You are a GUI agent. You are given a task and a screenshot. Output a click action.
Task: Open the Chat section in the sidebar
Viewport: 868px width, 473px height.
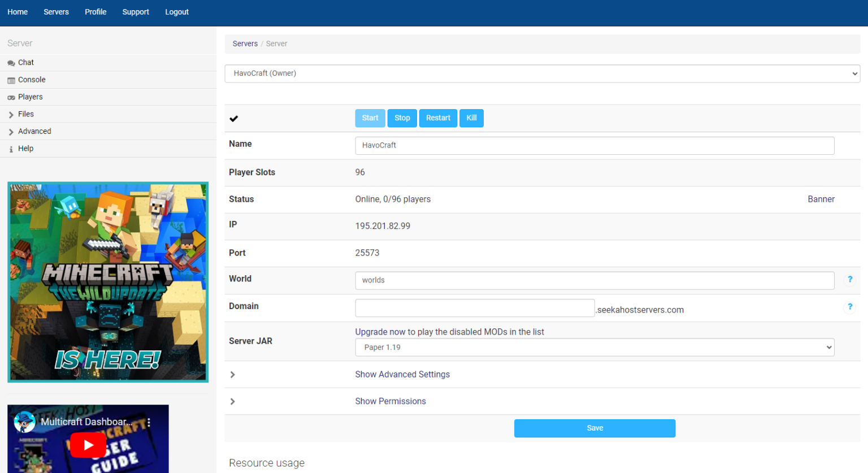coord(26,62)
